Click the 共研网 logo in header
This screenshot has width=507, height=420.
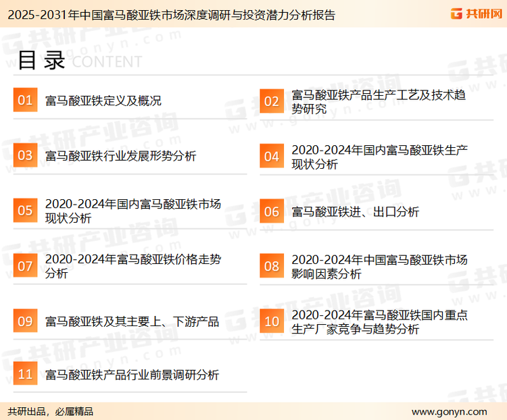pos(477,14)
